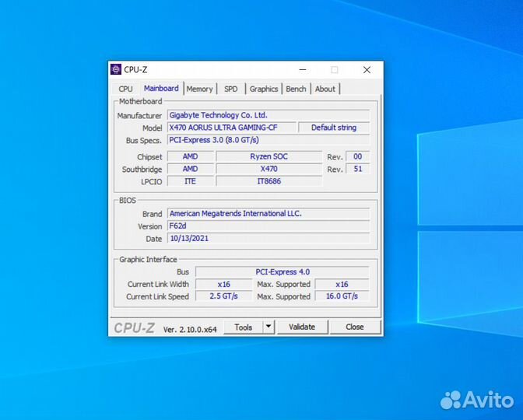Click the ITE LPCIO vendor field
The image size is (523, 420).
point(190,181)
